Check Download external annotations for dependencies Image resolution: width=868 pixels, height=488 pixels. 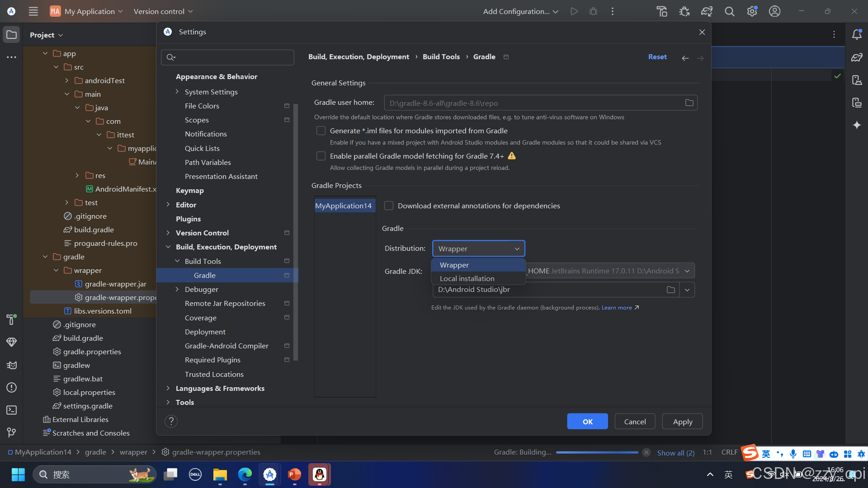[x=388, y=206]
